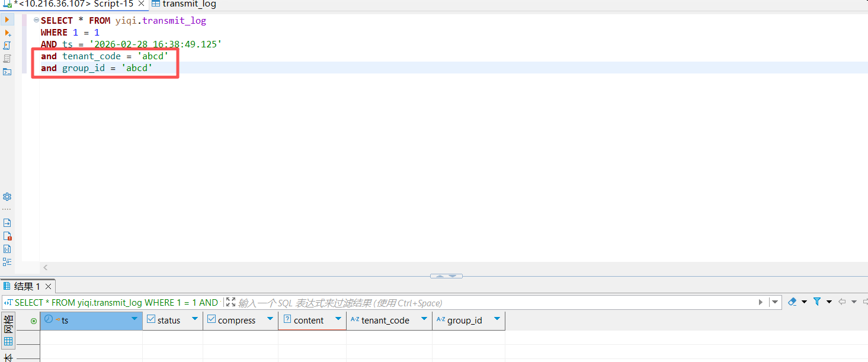Click the eraser icon to clear filters

pyautogui.click(x=792, y=302)
